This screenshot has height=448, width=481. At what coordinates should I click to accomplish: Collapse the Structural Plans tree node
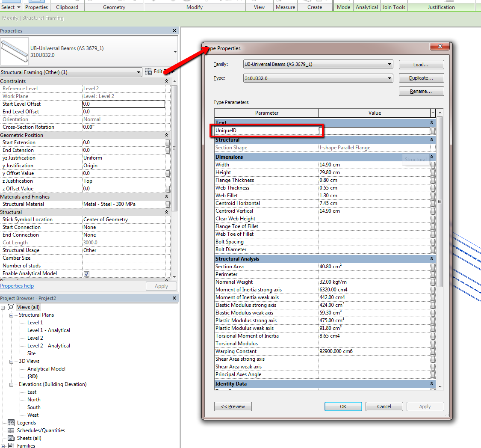point(12,315)
